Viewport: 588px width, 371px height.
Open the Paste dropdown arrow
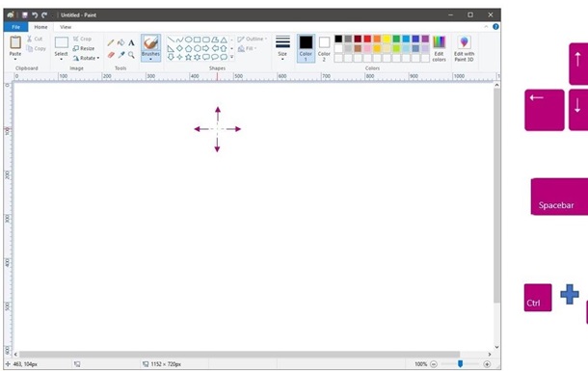coord(15,59)
